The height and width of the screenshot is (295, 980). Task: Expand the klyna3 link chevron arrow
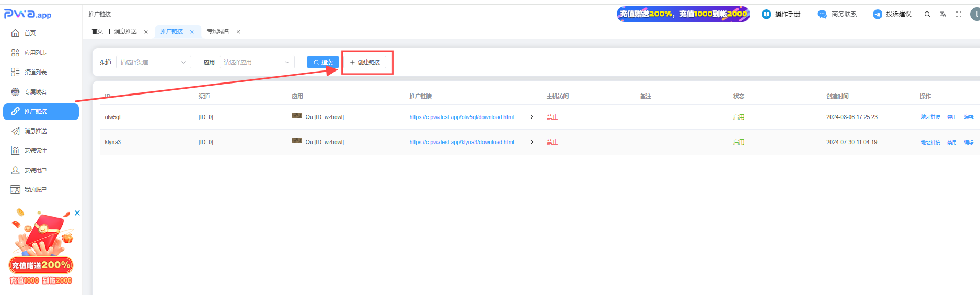tap(532, 142)
